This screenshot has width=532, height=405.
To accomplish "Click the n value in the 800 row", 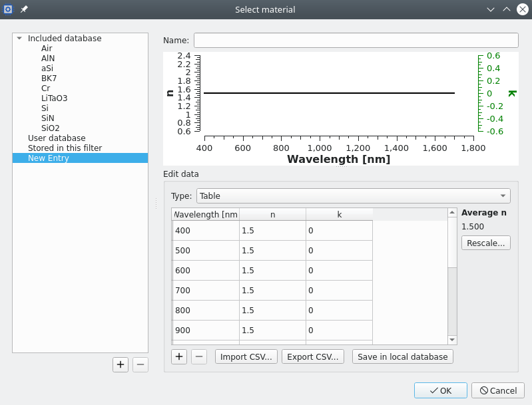I will [x=273, y=311].
